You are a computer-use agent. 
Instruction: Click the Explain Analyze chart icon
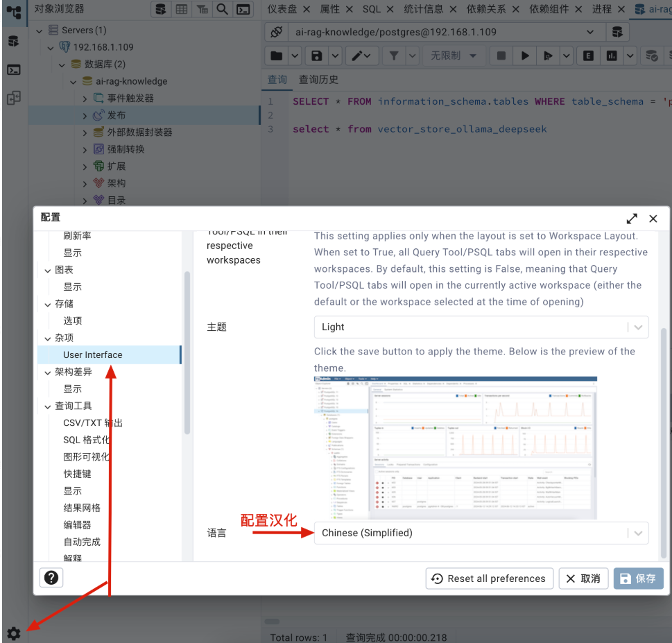coord(612,55)
